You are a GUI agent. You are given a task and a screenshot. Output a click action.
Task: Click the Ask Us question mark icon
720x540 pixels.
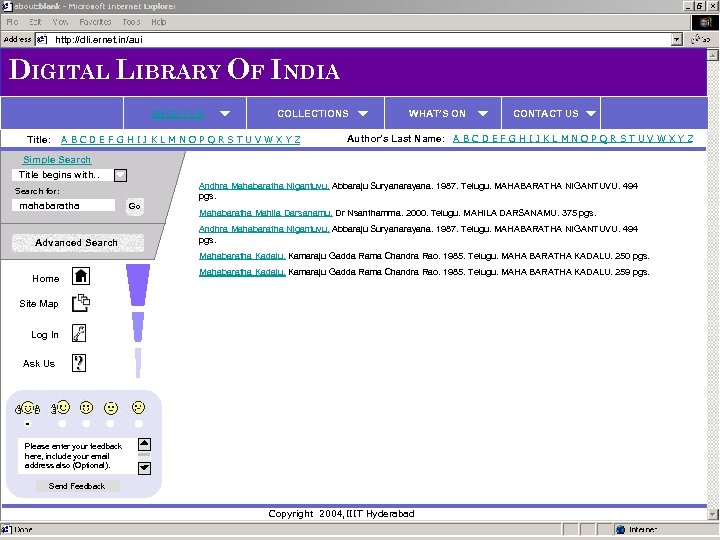pyautogui.click(x=79, y=363)
